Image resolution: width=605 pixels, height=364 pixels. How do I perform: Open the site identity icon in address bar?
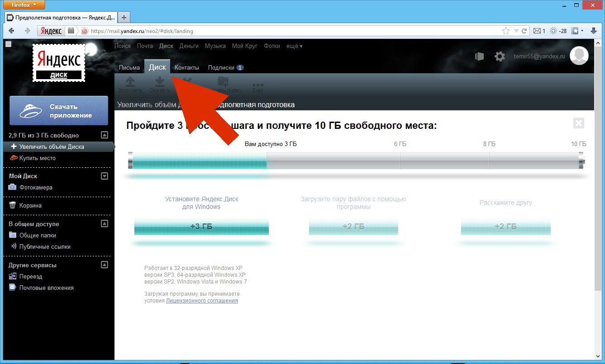(x=84, y=31)
